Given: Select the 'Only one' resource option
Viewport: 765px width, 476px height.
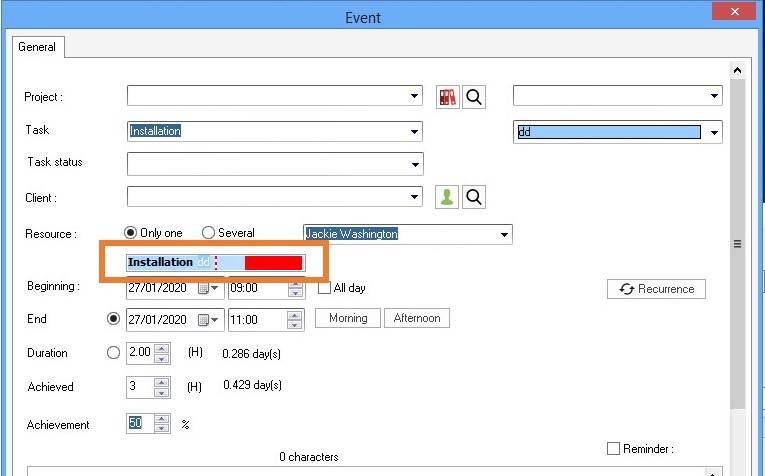Looking at the screenshot, I should pyautogui.click(x=130, y=233).
